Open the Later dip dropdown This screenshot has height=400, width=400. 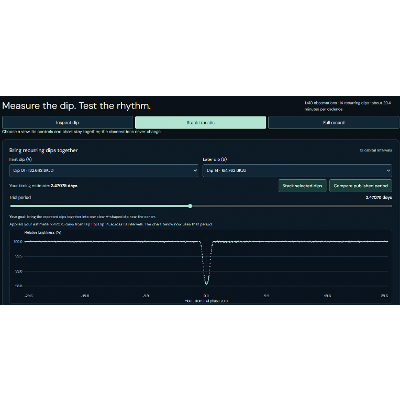pos(297,171)
